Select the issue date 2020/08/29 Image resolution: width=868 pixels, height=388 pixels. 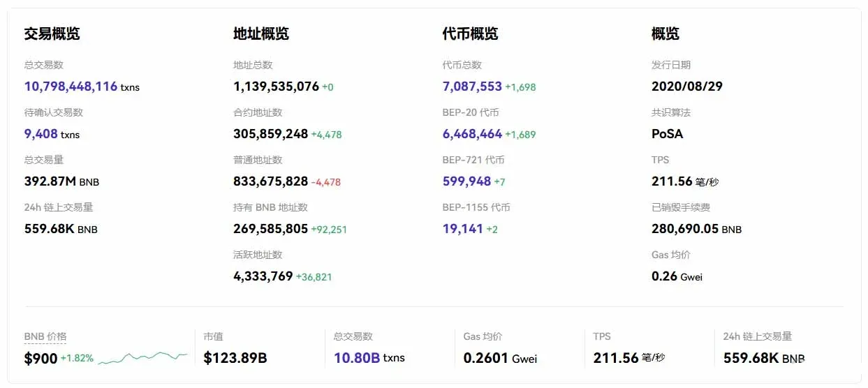pos(687,87)
